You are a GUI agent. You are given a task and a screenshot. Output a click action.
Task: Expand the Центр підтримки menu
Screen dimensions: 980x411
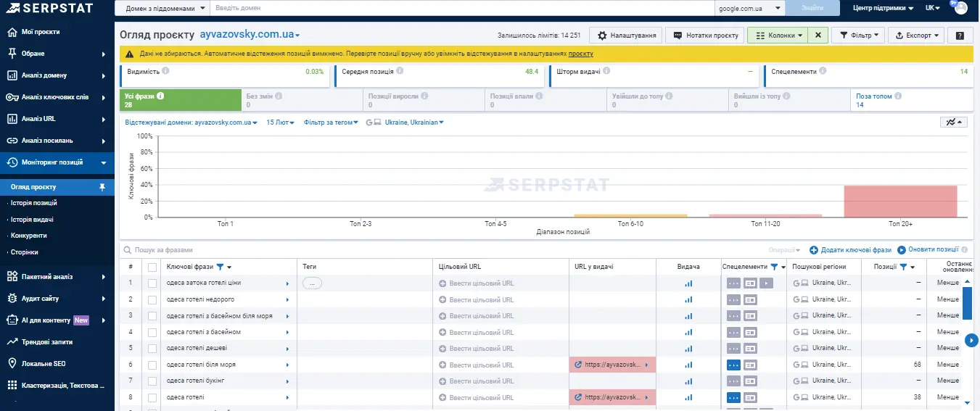pos(883,8)
